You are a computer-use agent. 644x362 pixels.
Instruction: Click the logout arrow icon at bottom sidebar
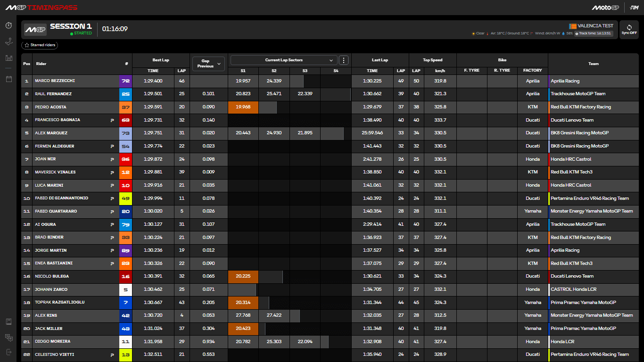point(8,352)
